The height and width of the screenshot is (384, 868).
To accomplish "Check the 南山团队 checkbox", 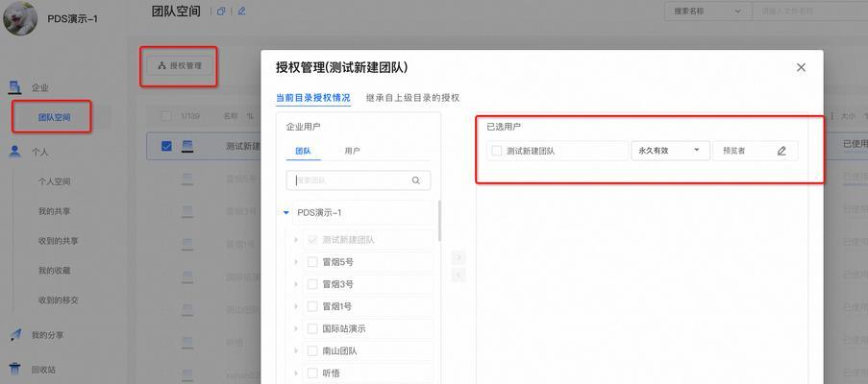I will pyautogui.click(x=312, y=350).
